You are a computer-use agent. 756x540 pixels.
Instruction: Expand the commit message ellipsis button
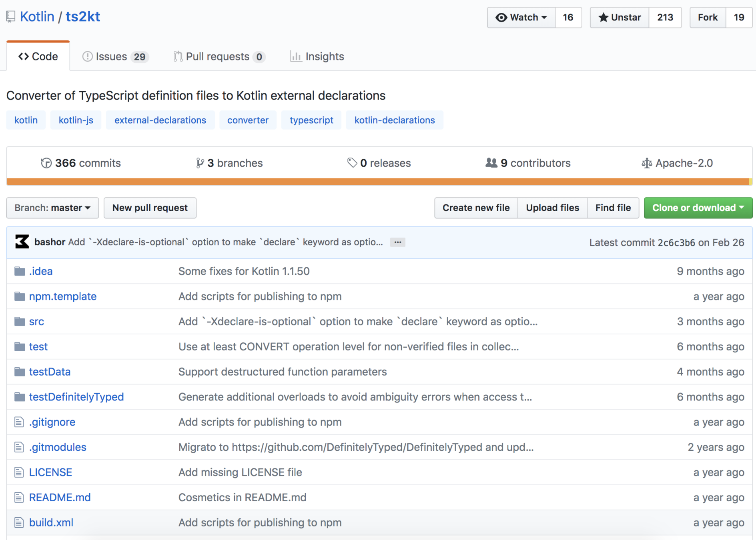(x=398, y=242)
